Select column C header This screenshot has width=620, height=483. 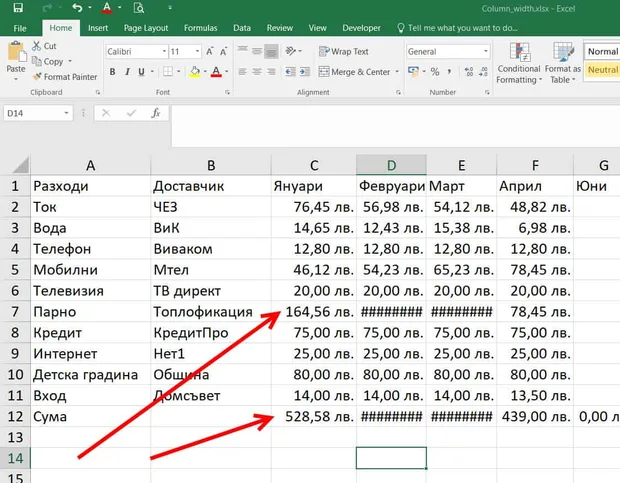pos(314,165)
